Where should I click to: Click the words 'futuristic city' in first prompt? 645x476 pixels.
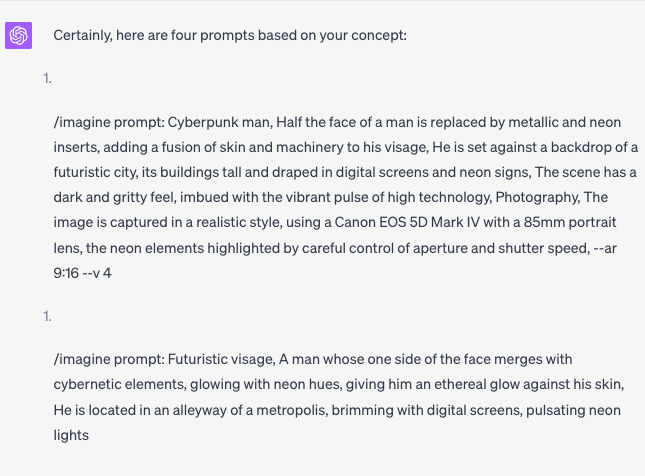(101, 174)
